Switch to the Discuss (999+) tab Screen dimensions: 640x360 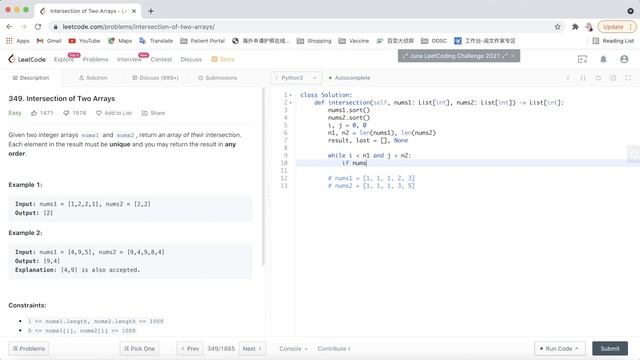click(155, 78)
